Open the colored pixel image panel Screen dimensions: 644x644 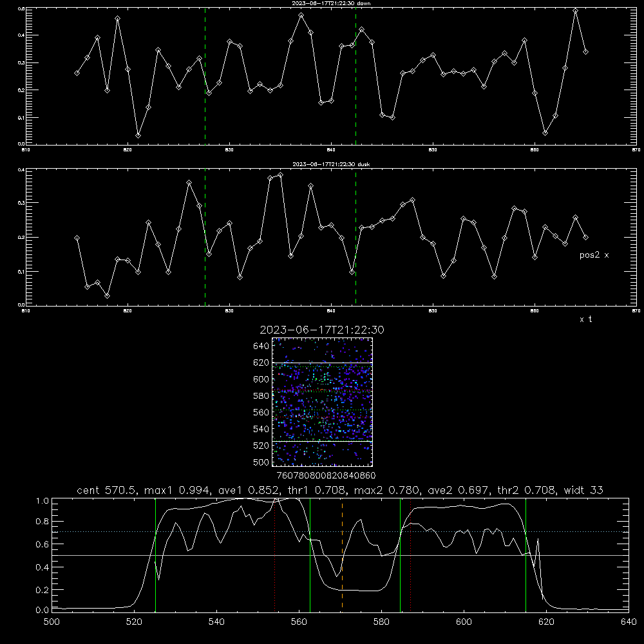323,402
